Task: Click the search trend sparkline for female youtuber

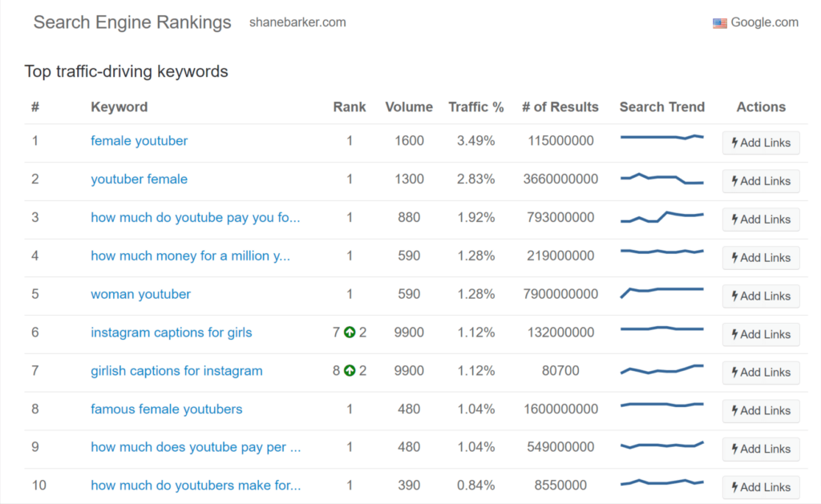Action: click(x=661, y=137)
